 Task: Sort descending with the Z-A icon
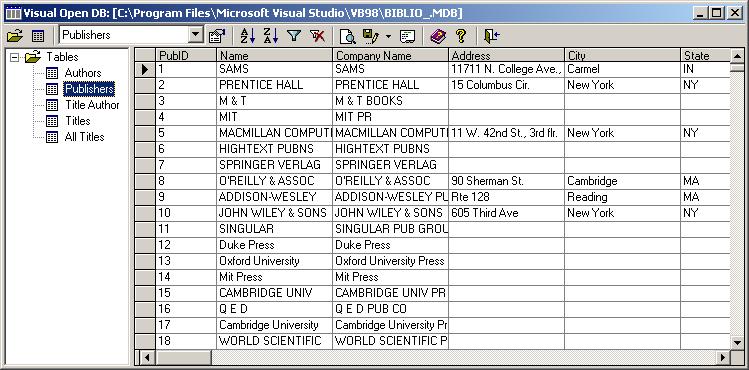pyautogui.click(x=271, y=36)
